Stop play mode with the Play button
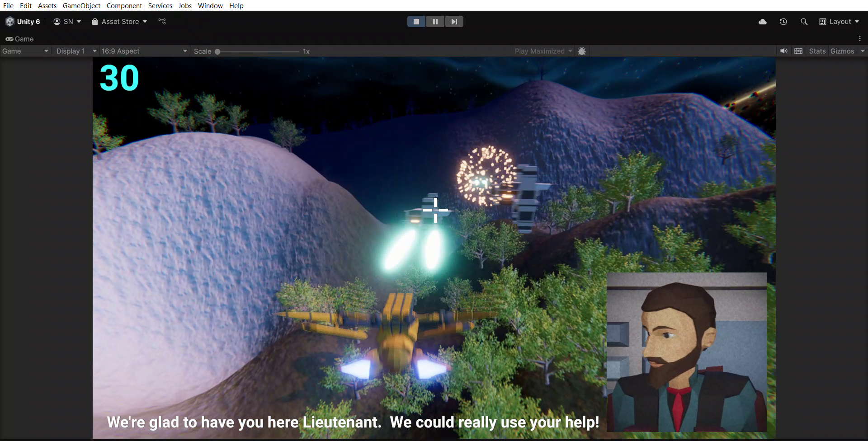The width and height of the screenshot is (868, 441). tap(416, 22)
